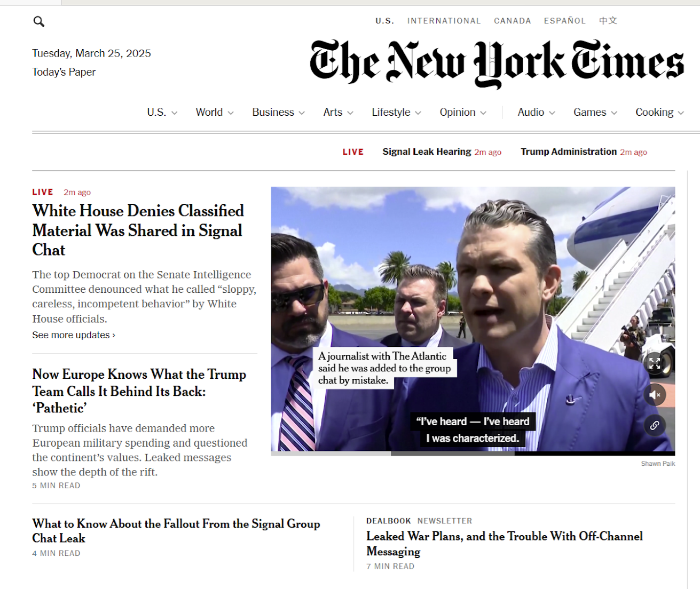700x589 pixels.
Task: Seek in the video progress bar
Action: [x=473, y=453]
